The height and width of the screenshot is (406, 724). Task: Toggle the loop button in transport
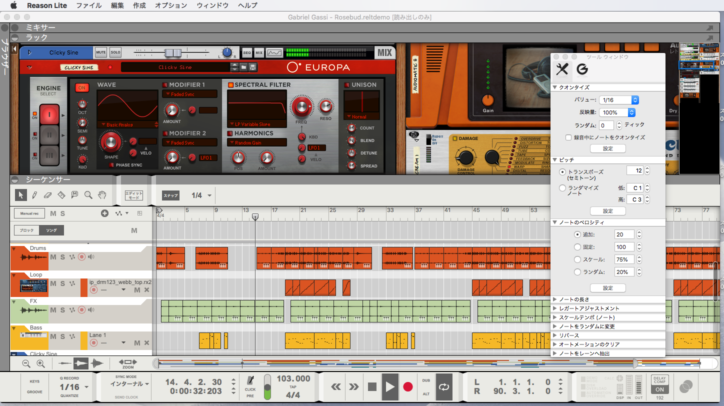click(444, 387)
